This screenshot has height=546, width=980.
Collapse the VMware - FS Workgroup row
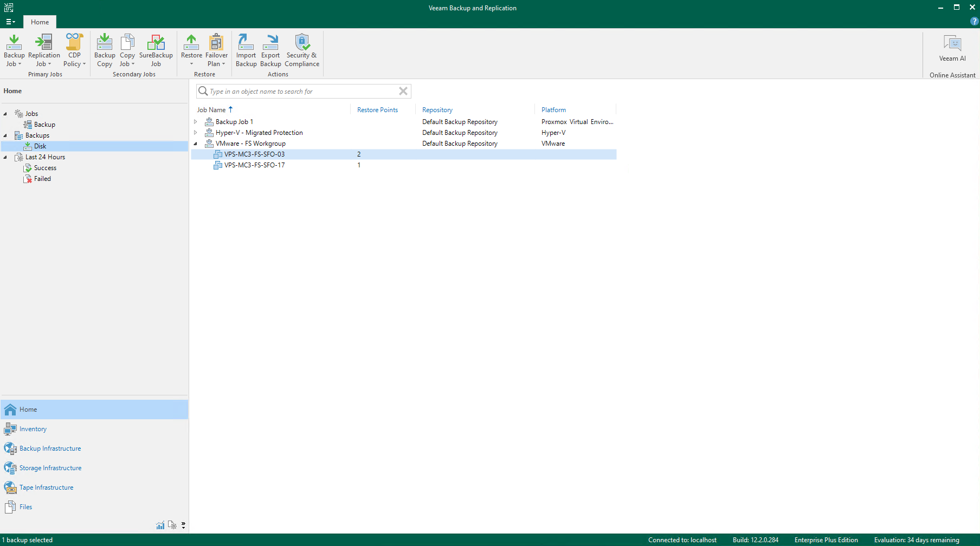pos(196,144)
